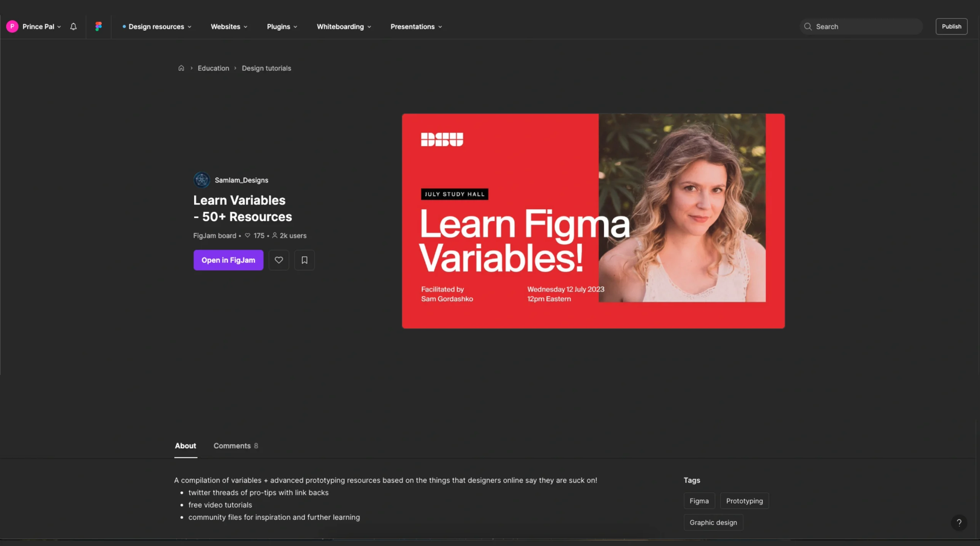980x546 pixels.
Task: Click the '2k users' count text
Action: click(x=293, y=236)
